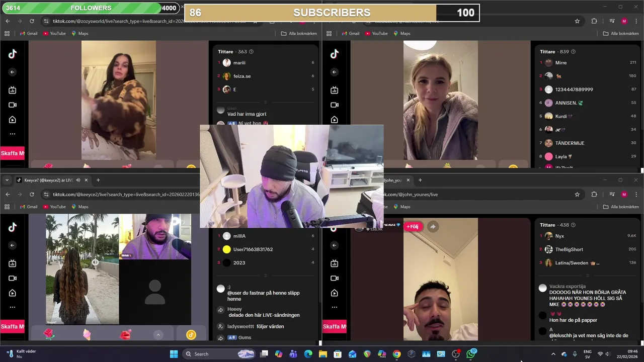This screenshot has width=644, height=362.
Task: Click Skaffa button in john_younes window
Action: [334, 327]
